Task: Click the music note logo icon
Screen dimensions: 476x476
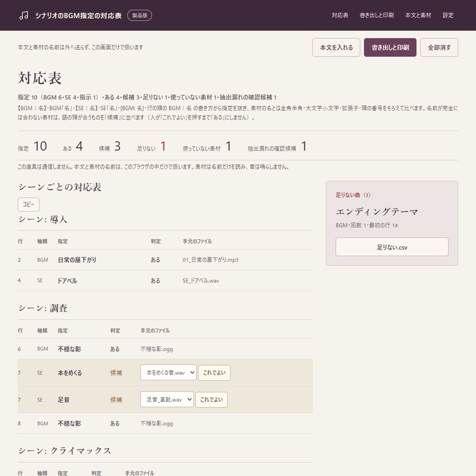Action: pyautogui.click(x=24, y=15)
